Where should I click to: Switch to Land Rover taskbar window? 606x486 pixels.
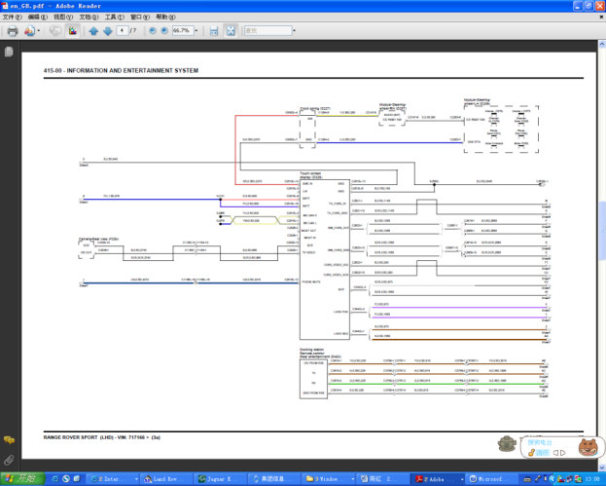pos(167,478)
